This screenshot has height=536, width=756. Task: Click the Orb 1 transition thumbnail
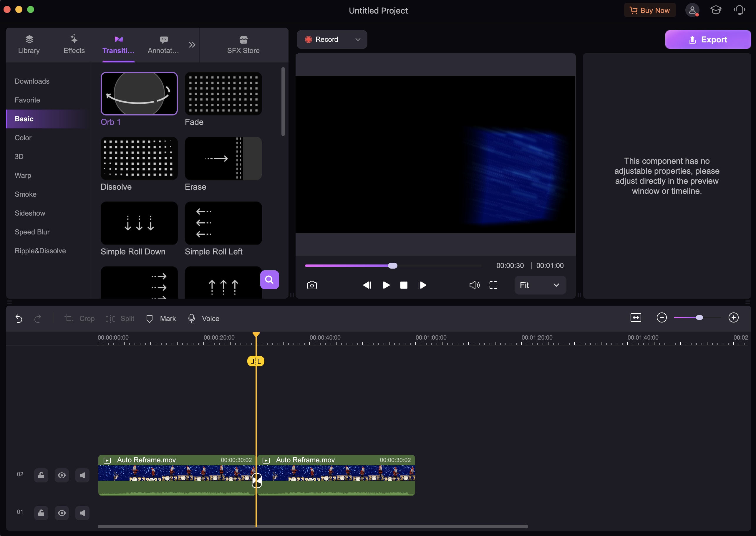(139, 93)
